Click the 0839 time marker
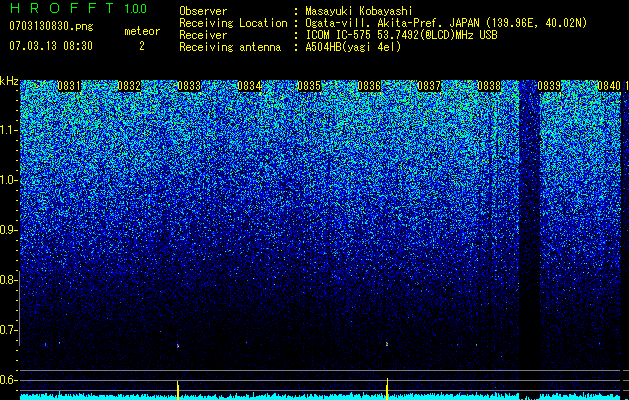 (x=549, y=86)
